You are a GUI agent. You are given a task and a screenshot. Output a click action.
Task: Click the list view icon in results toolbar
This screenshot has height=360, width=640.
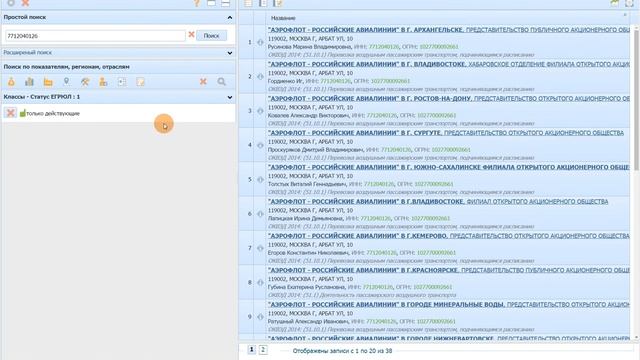tap(248, 3)
